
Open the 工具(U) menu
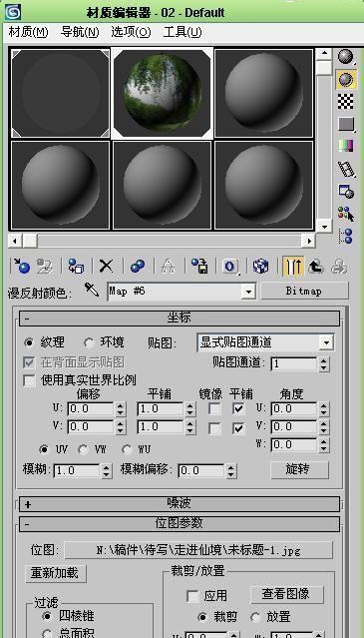(182, 32)
